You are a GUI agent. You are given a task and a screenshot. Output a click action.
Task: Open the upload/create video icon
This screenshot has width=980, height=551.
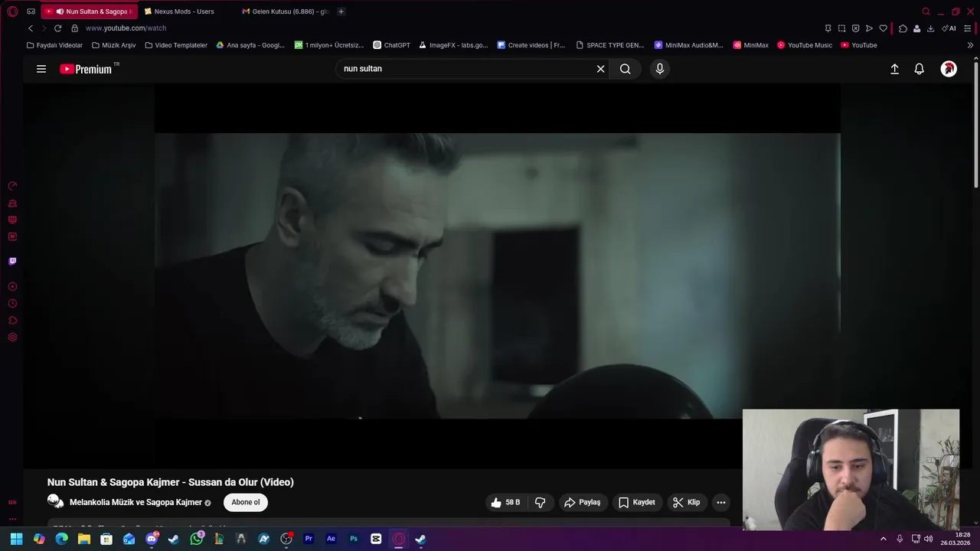point(894,69)
